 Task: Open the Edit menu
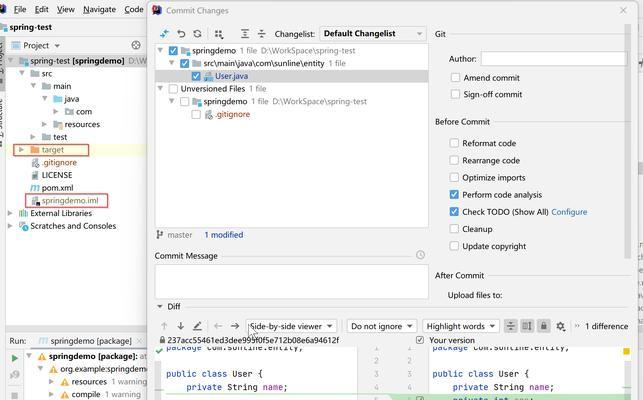click(41, 9)
